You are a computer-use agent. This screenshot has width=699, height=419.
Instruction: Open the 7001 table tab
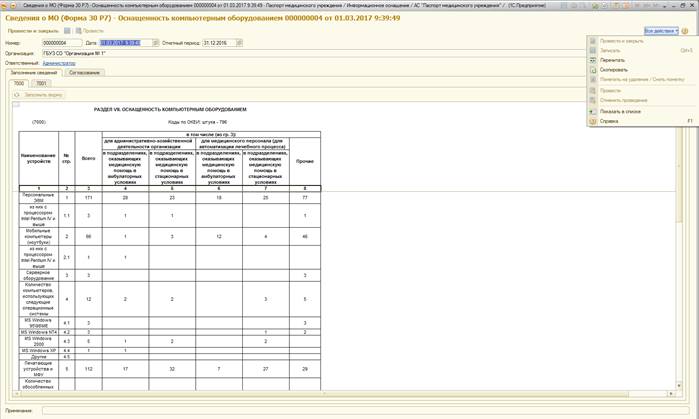point(41,84)
